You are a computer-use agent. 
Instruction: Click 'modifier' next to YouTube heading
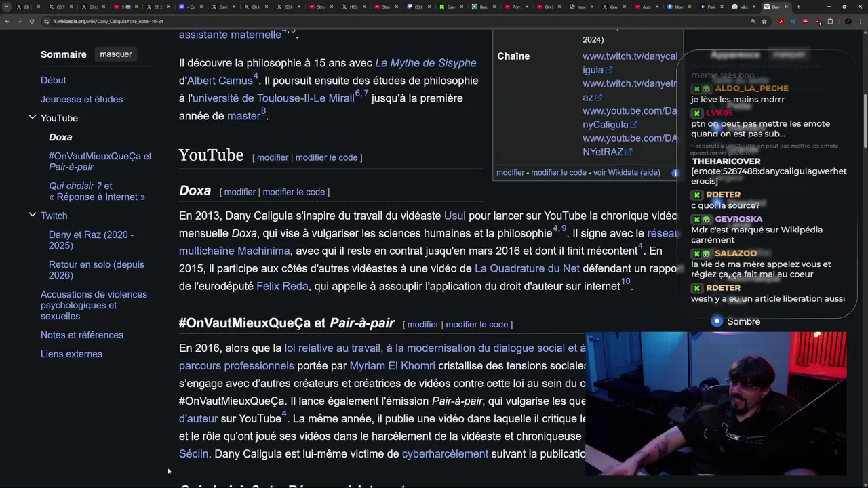point(273,157)
